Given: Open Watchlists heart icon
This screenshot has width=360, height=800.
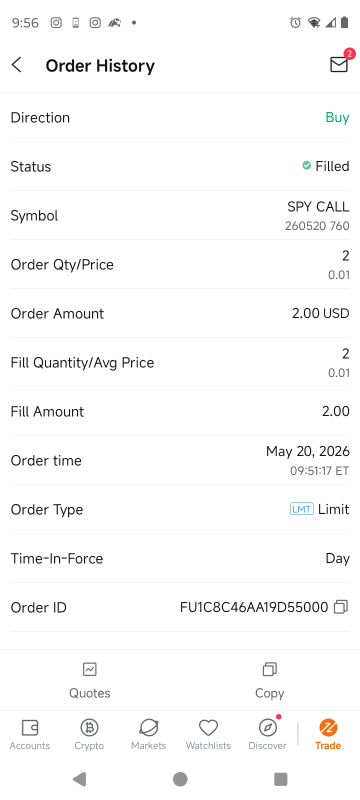Looking at the screenshot, I should (208, 727).
